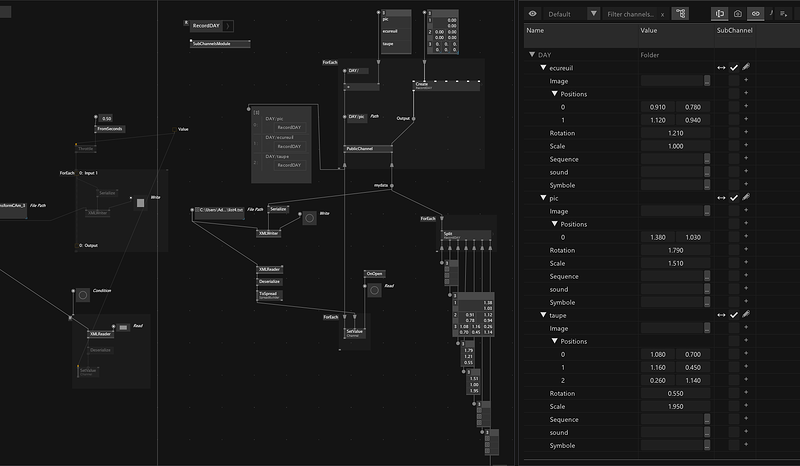Toggle the eye visibility icon in channel toolbar
The image size is (800, 466).
click(532, 14)
